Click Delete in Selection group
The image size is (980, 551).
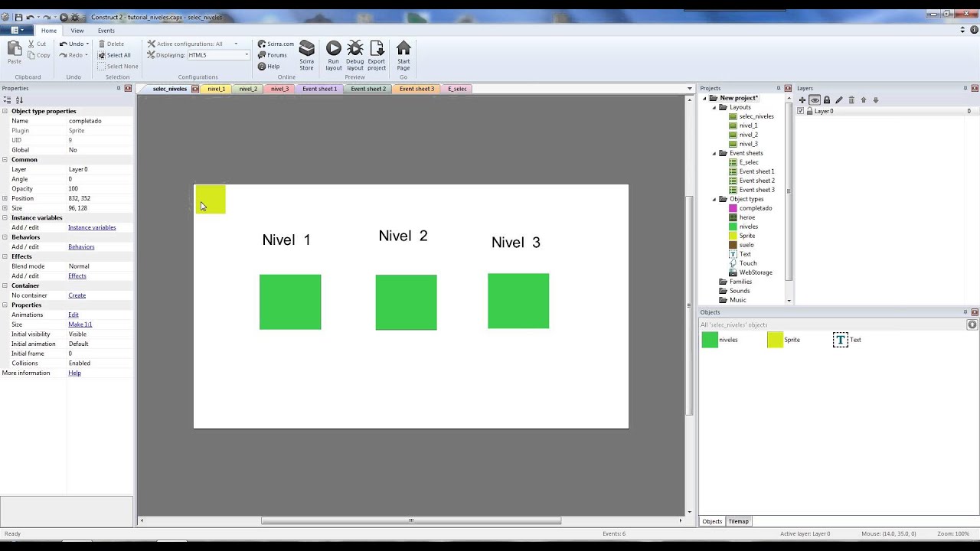tap(111, 44)
